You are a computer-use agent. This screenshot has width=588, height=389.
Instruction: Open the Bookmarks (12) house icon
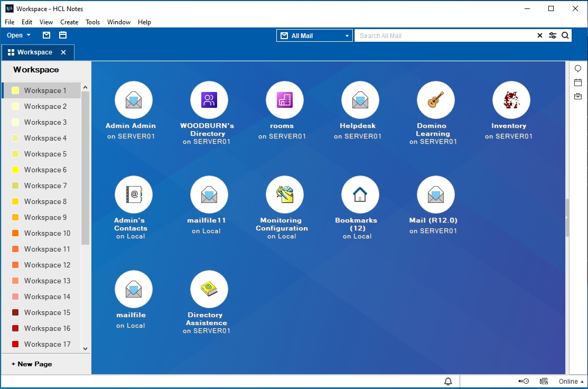(360, 195)
